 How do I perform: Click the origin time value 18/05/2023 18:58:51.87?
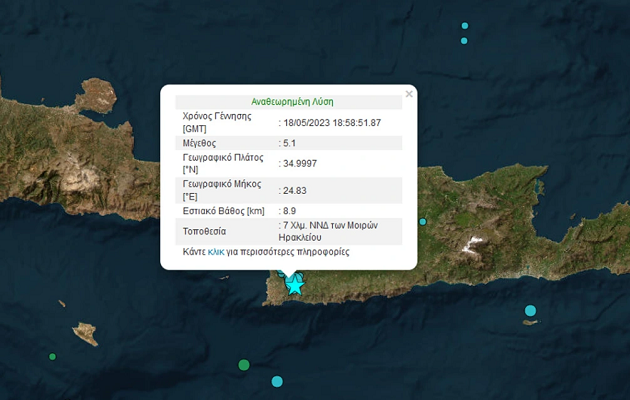(331, 123)
